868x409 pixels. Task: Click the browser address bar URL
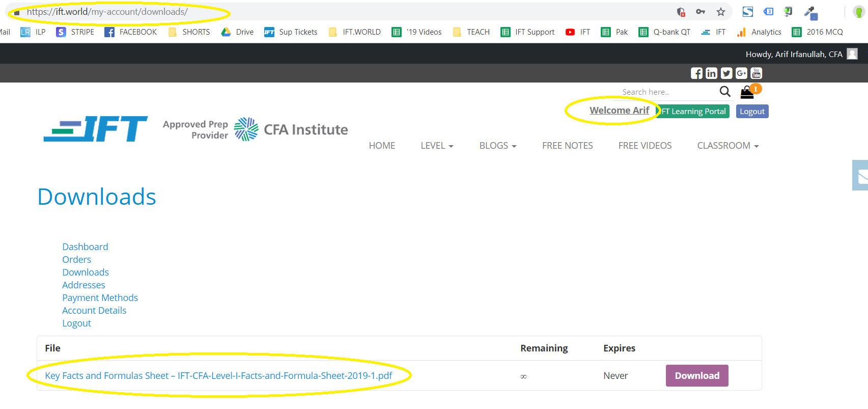tap(107, 12)
